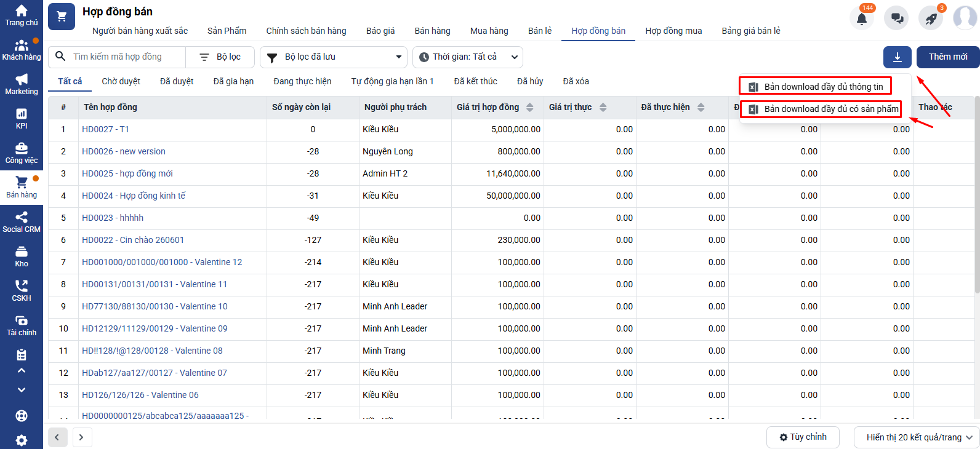Image resolution: width=980 pixels, height=449 pixels.
Task: Click the contract code search field
Action: (126, 57)
